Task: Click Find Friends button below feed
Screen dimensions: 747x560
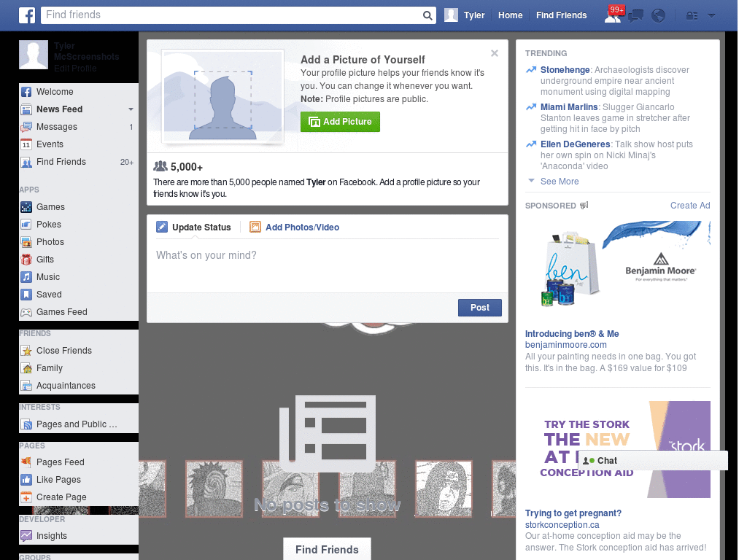Action: pyautogui.click(x=327, y=550)
